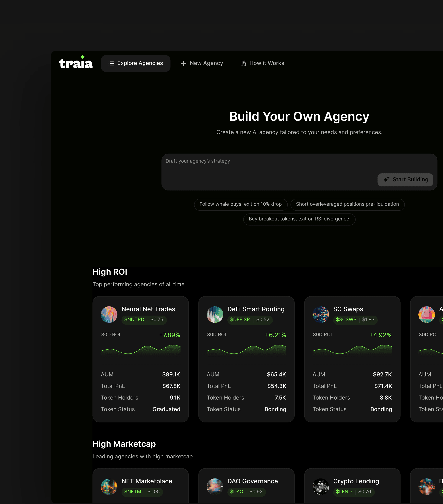
Task: Click the sparkle icon in Start Building
Action: click(387, 180)
